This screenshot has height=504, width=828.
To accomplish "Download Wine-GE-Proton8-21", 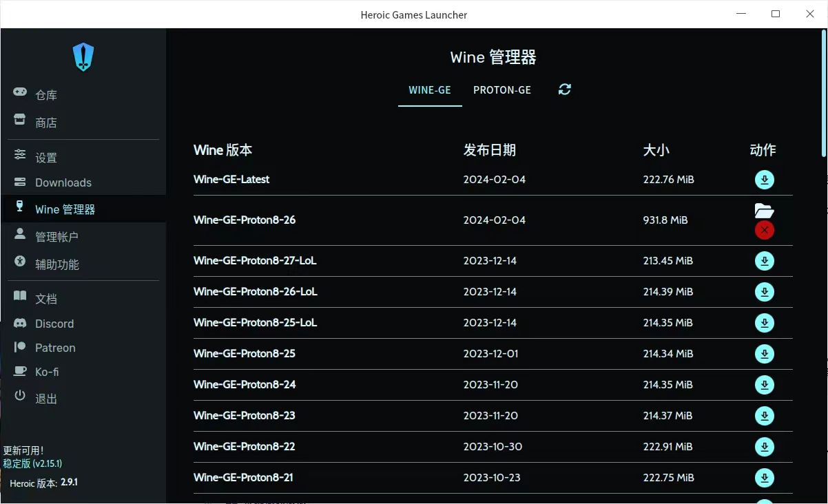I will tap(765, 478).
